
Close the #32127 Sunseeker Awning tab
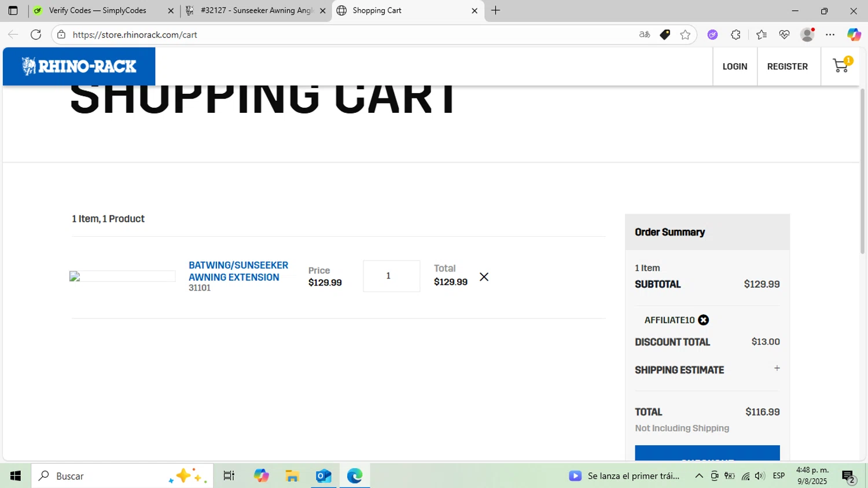click(323, 10)
